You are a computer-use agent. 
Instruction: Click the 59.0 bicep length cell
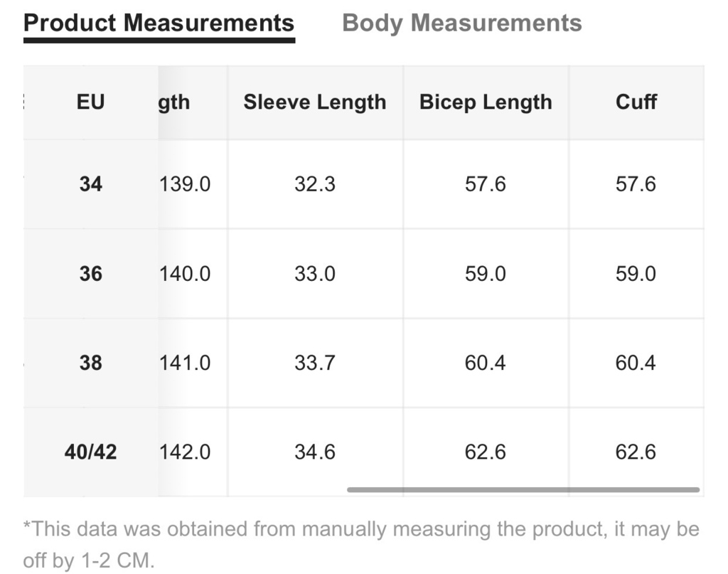[486, 274]
